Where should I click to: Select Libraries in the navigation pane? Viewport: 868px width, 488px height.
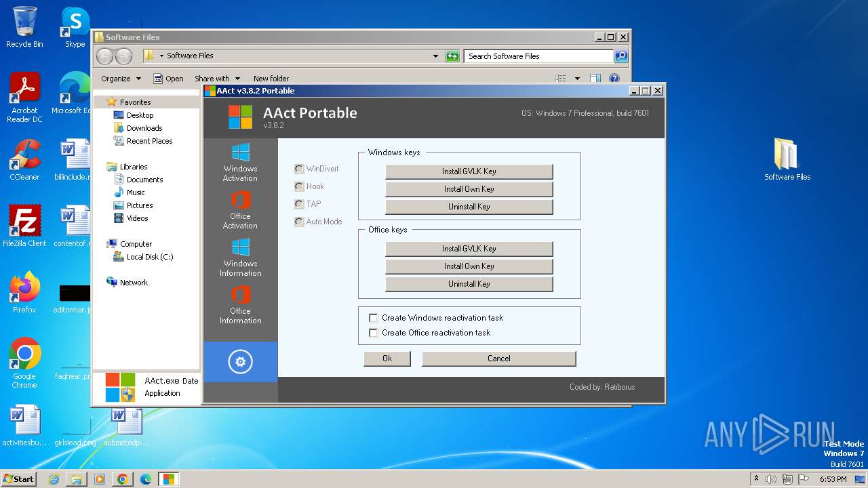(134, 167)
